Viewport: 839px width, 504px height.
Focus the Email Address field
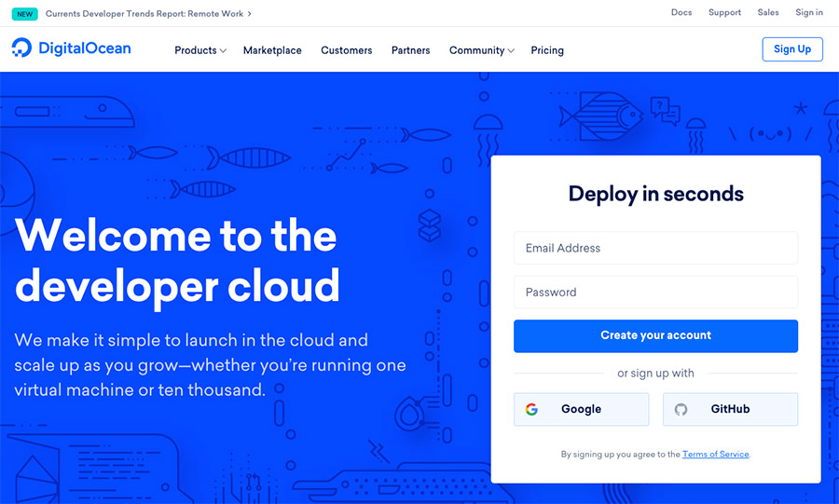(655, 248)
